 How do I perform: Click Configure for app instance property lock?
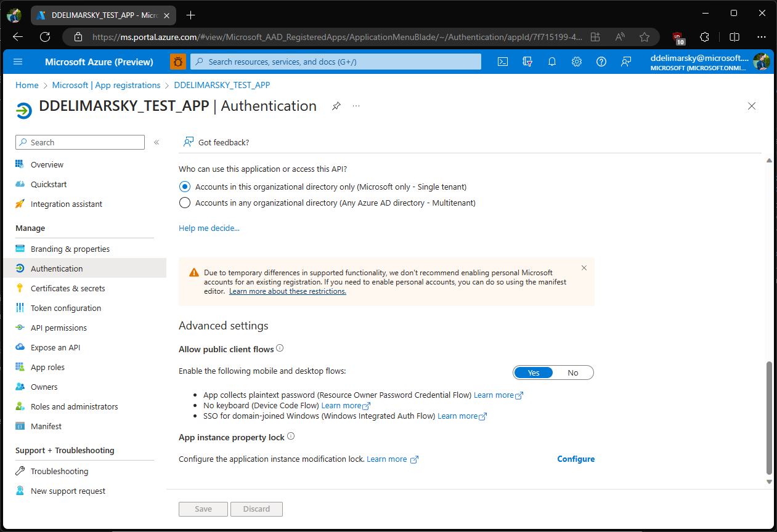click(576, 459)
